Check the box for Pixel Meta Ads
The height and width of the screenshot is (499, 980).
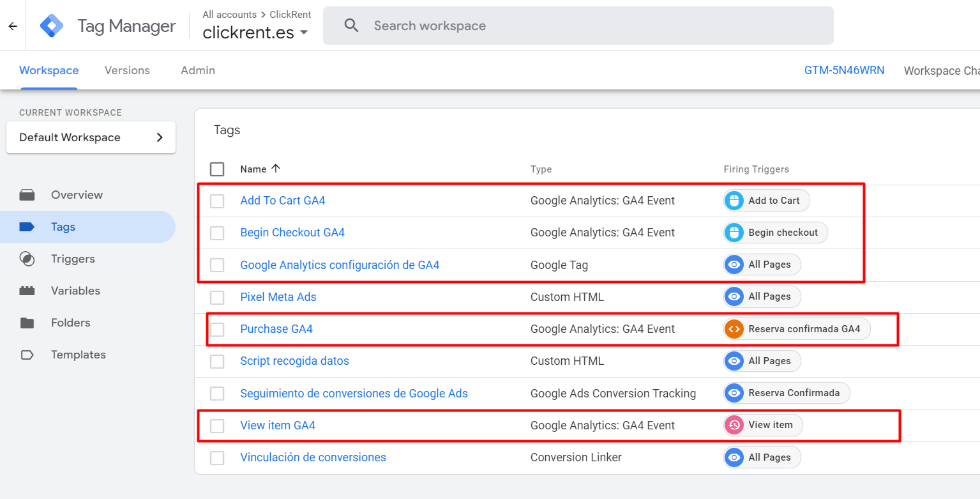point(217,297)
